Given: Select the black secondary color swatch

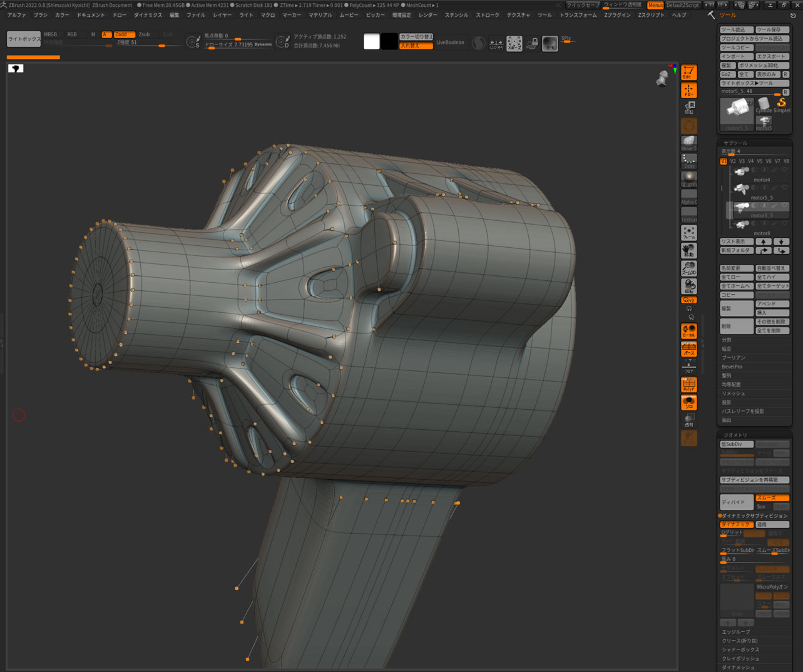Looking at the screenshot, I should pos(389,42).
